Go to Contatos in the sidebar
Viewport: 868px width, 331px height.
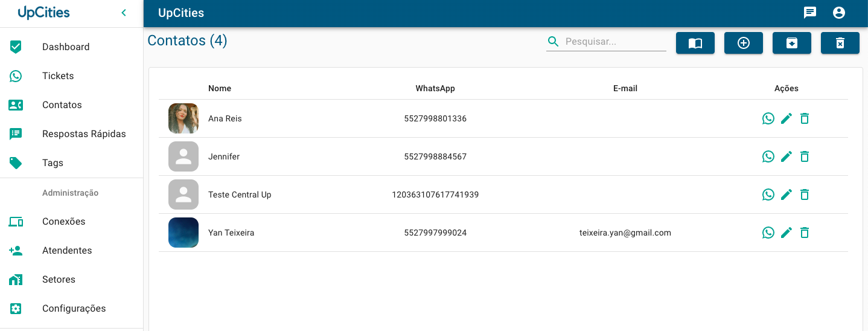[71, 105]
